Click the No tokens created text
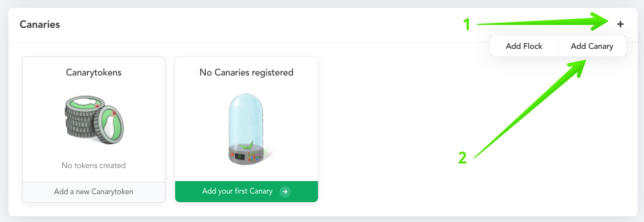The width and height of the screenshot is (644, 222). pos(94,166)
